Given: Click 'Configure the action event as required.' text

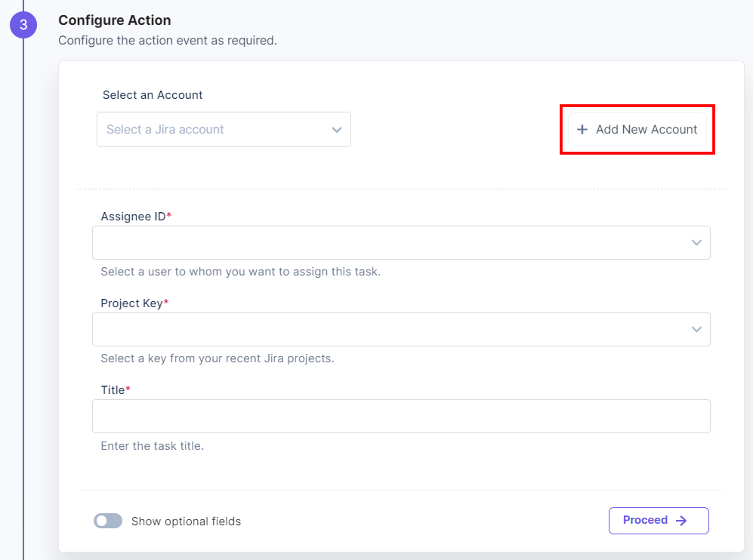Looking at the screenshot, I should coord(168,40).
